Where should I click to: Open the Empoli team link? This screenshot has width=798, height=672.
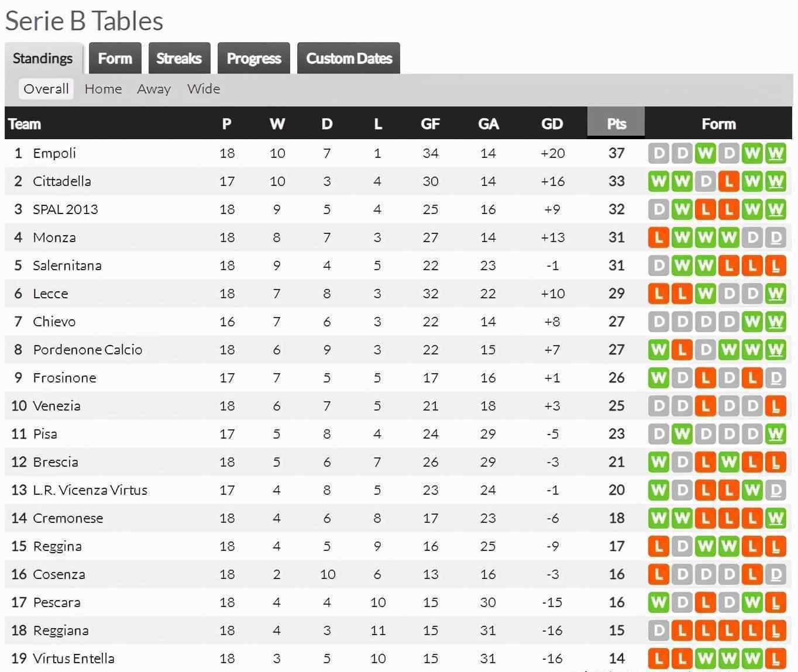tap(54, 153)
